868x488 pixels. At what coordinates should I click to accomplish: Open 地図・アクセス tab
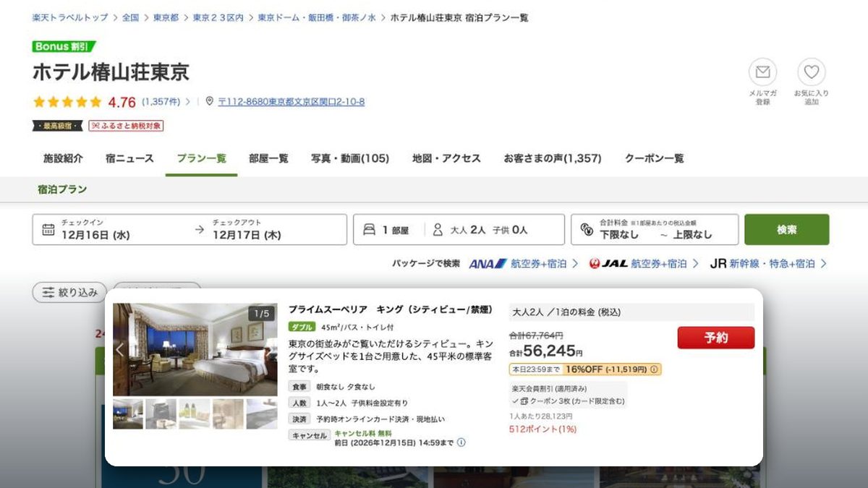[446, 158]
